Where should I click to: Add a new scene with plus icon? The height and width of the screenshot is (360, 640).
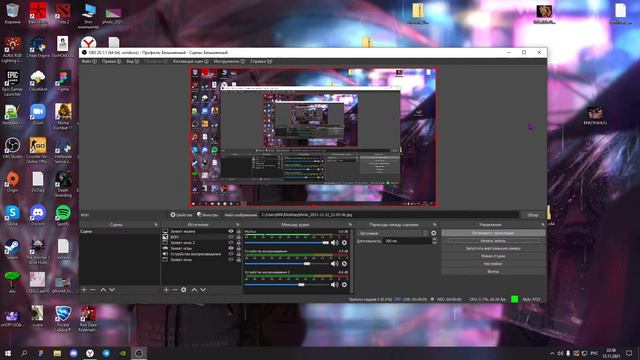pyautogui.click(x=84, y=289)
